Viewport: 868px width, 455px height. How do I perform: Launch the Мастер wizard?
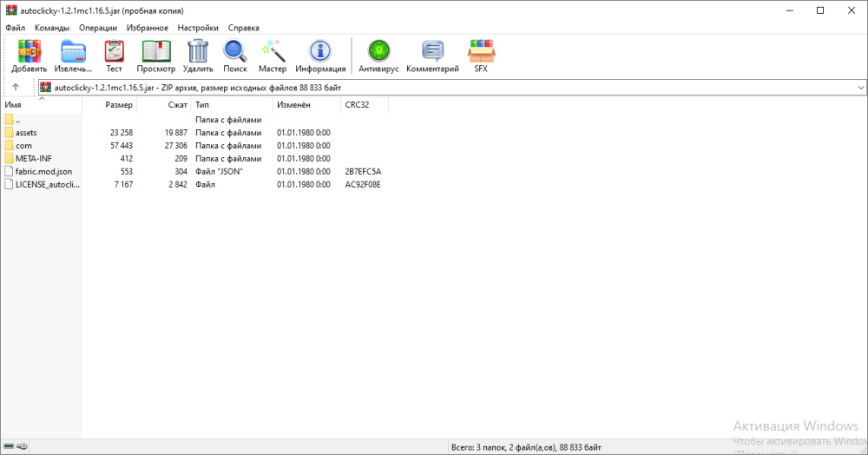(x=273, y=51)
